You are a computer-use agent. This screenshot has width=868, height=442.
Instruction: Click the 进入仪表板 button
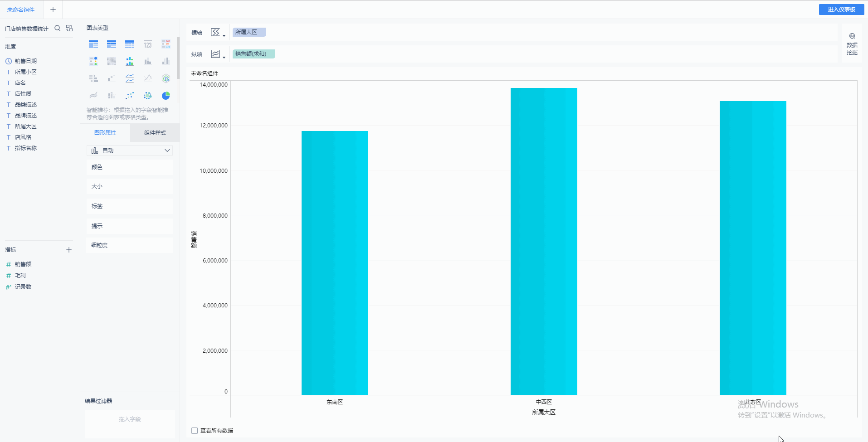tap(841, 10)
